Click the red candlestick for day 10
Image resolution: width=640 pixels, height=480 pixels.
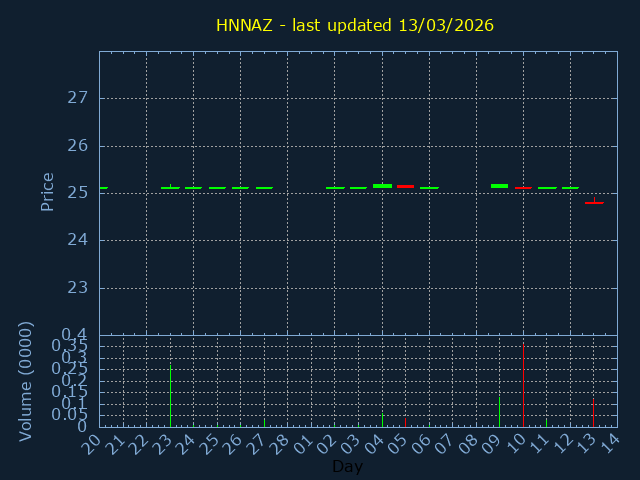(523, 188)
